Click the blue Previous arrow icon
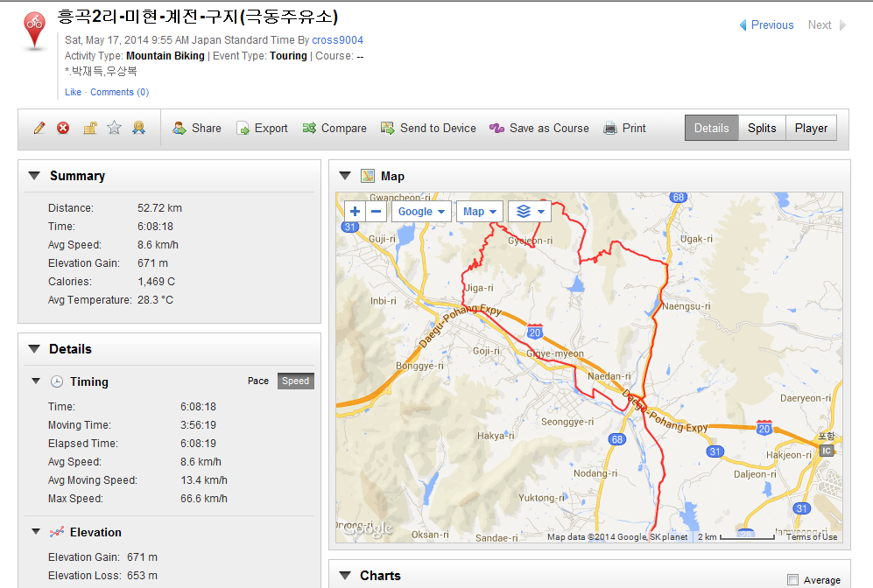Screen dimensions: 873x588 [743, 25]
